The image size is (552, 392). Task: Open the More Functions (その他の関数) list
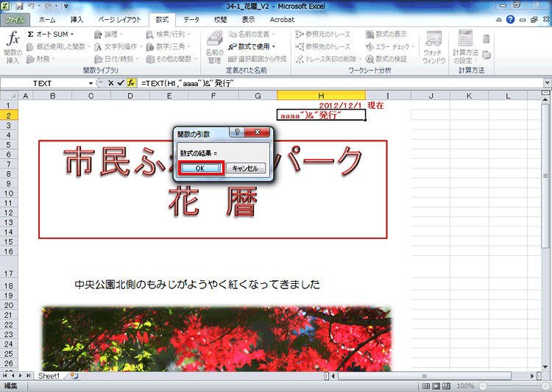click(171, 59)
